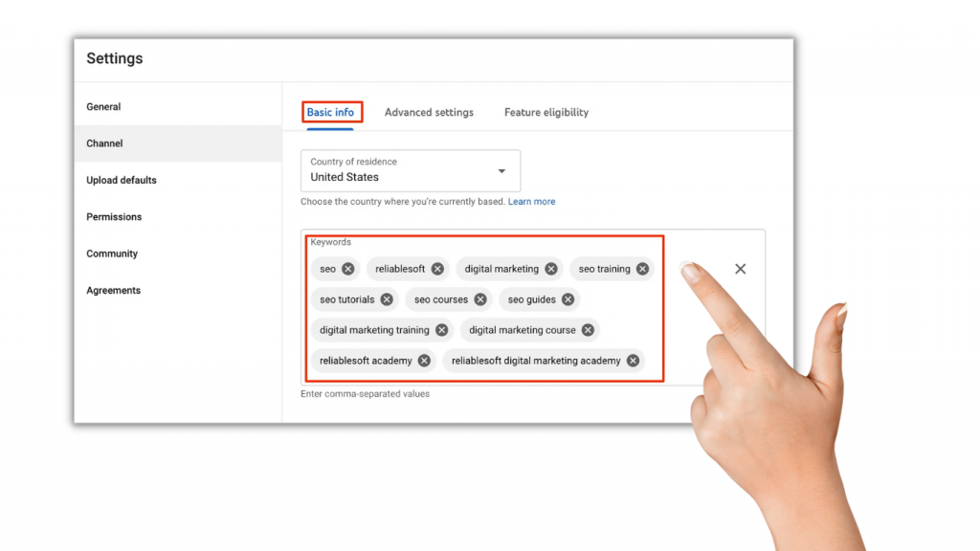980x551 pixels.
Task: Open the Country of residence dropdown
Action: click(x=411, y=170)
